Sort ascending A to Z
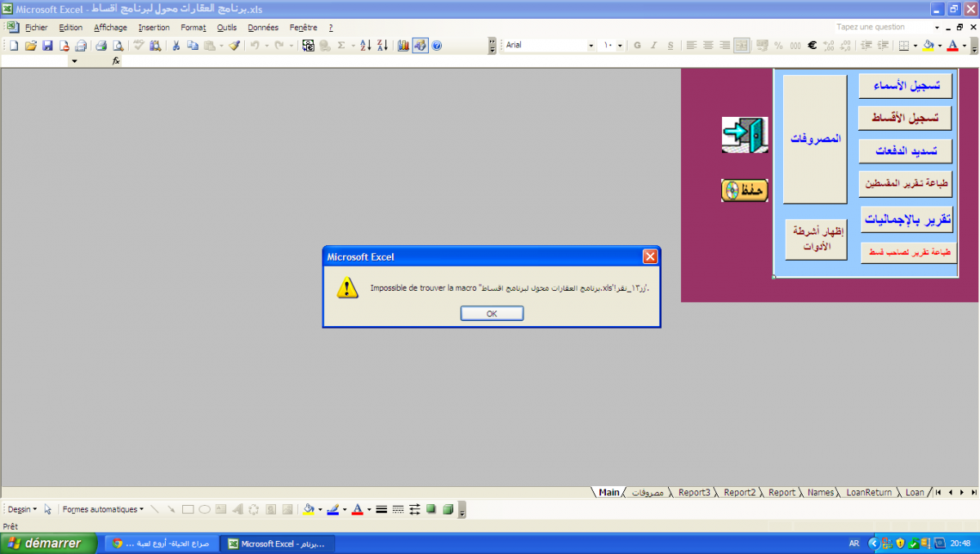This screenshot has height=554, width=980. [x=366, y=46]
